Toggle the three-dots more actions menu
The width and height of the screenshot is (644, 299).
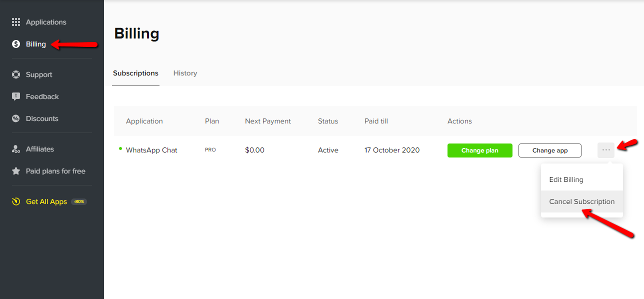tap(606, 150)
